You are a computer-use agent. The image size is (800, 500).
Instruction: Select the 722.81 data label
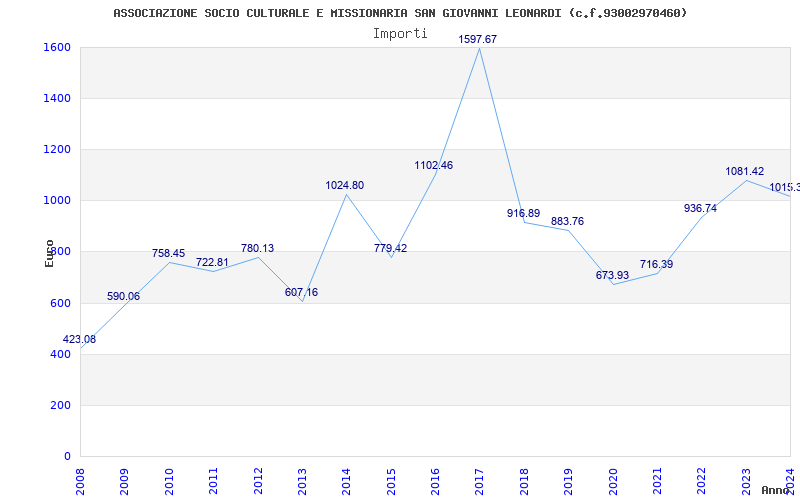[212, 262]
